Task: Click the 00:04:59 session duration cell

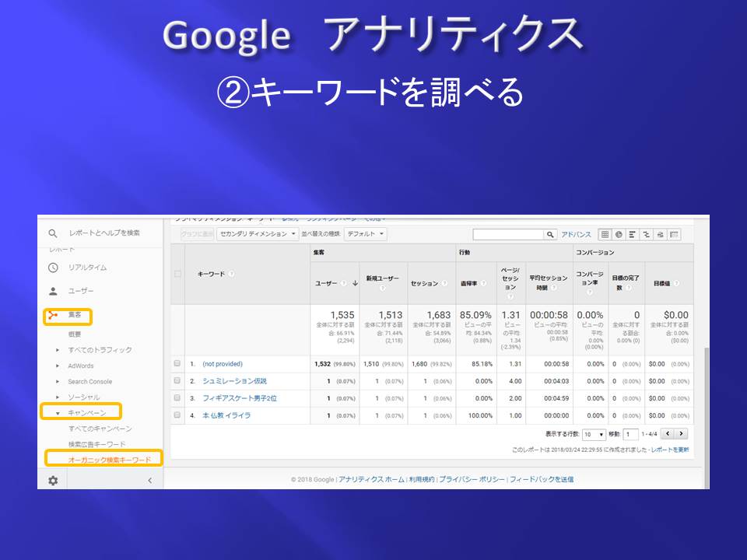Action: tap(556, 398)
